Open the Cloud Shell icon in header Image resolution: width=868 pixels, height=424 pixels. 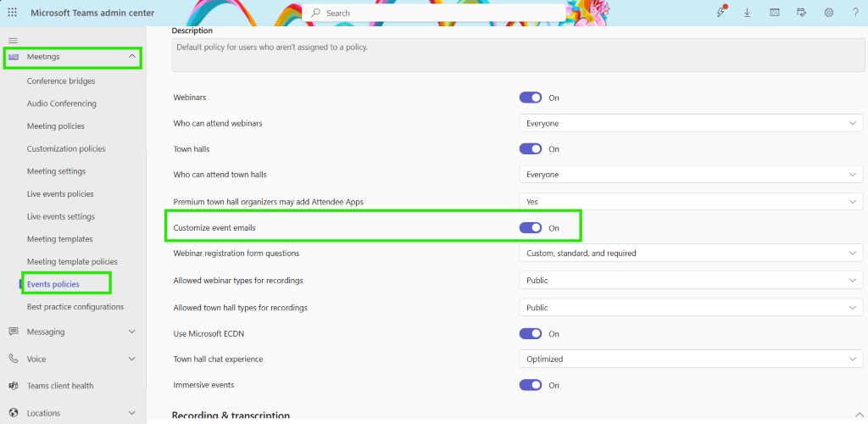[x=775, y=13]
